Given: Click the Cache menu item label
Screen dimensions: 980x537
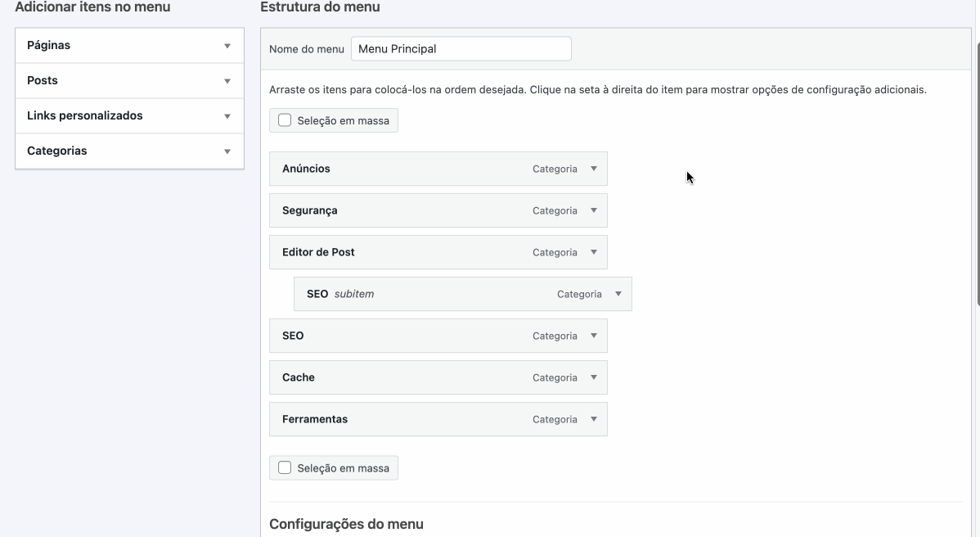Looking at the screenshot, I should pos(298,377).
